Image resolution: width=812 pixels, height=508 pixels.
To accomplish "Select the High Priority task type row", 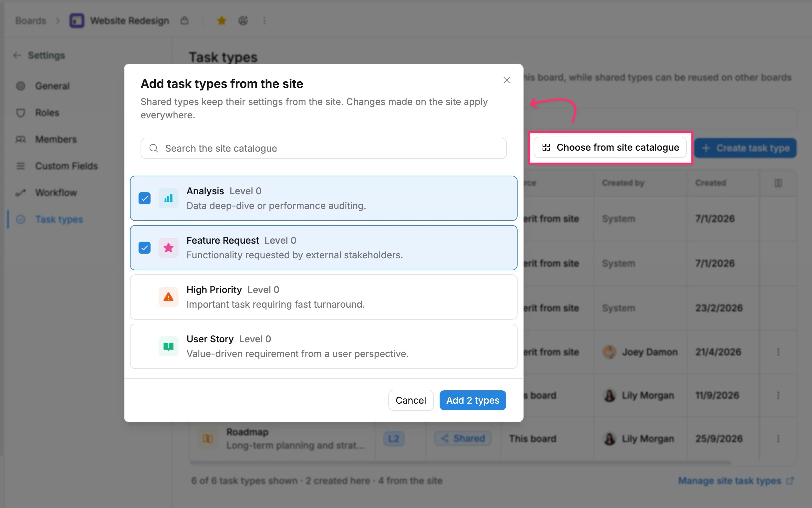I will pos(323,297).
